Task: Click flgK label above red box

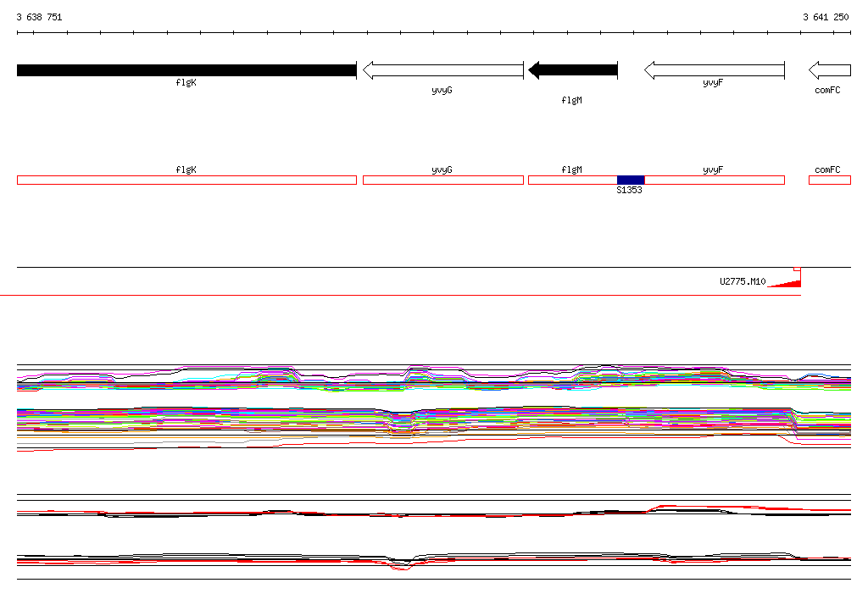Action: pos(186,169)
